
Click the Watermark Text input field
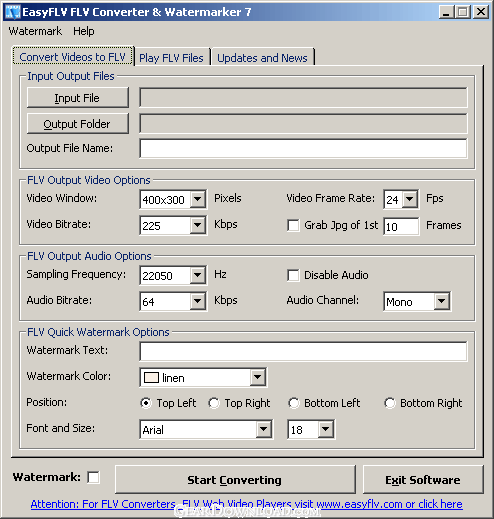pos(303,351)
